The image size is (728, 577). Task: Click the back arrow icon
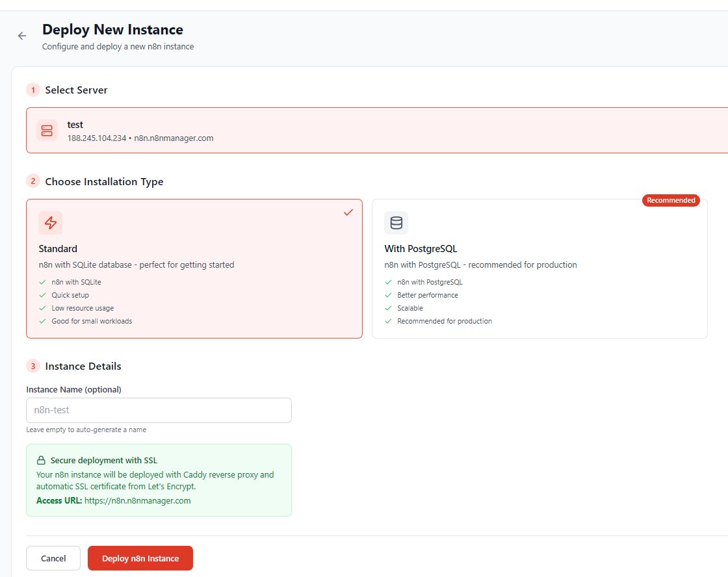tap(22, 36)
